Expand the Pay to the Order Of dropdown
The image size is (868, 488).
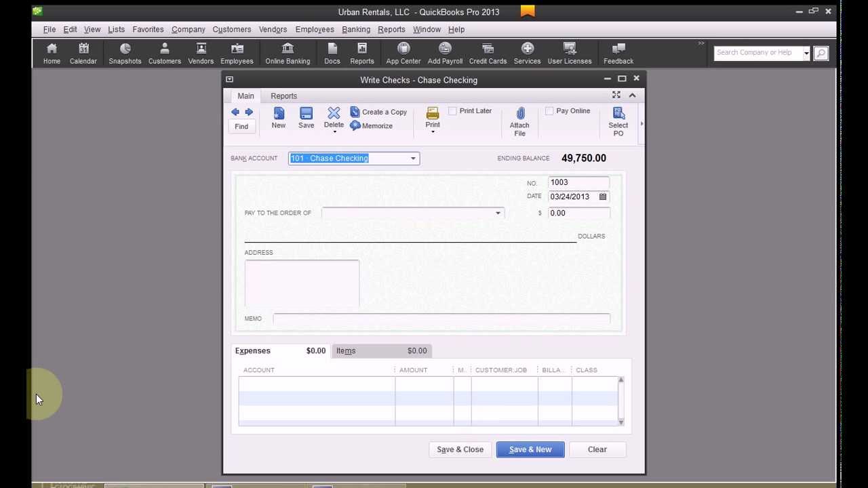498,213
